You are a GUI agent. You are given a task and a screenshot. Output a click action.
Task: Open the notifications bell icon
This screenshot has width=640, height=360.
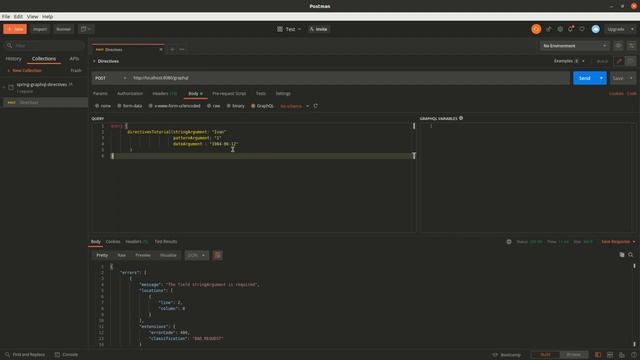(571, 29)
